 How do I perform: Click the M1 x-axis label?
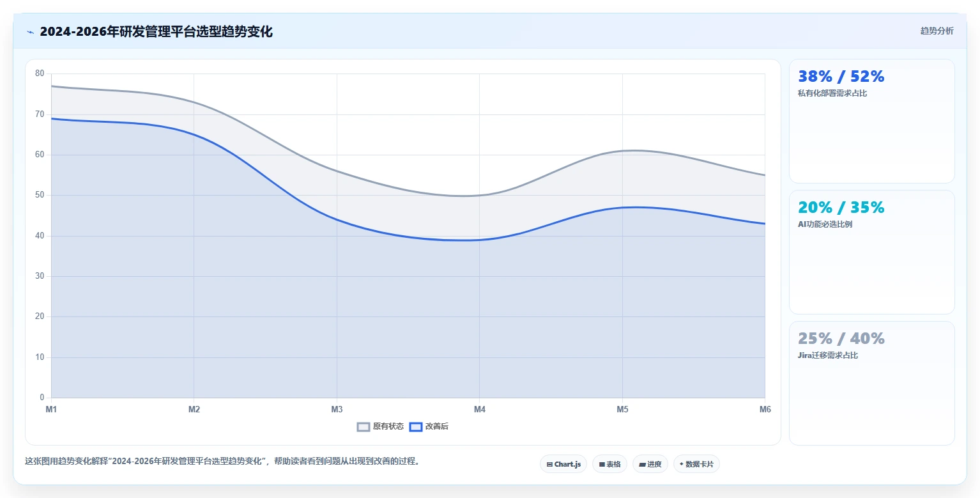pos(51,410)
